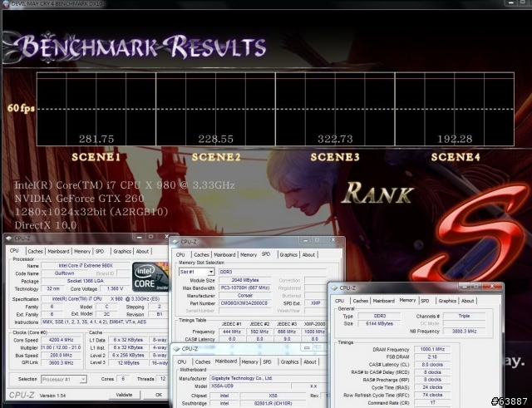532x408 pixels.
Task: Click the memory Size value 6144 MBytes
Action: pyautogui.click(x=379, y=323)
